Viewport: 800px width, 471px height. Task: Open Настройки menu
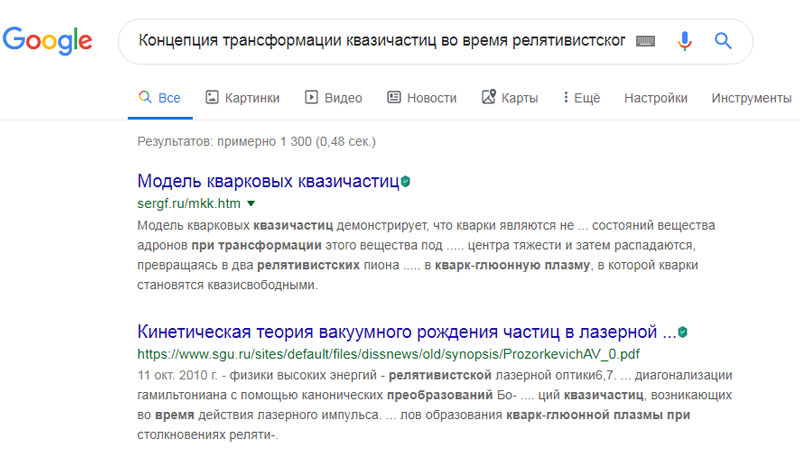[x=656, y=97]
